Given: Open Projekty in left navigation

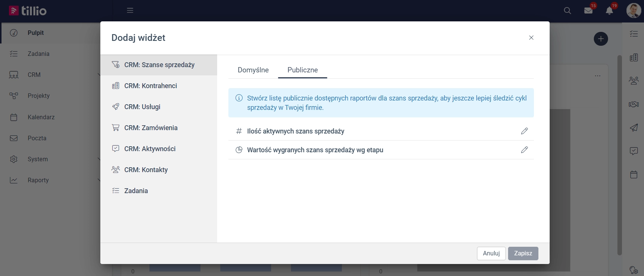Looking at the screenshot, I should [51, 96].
